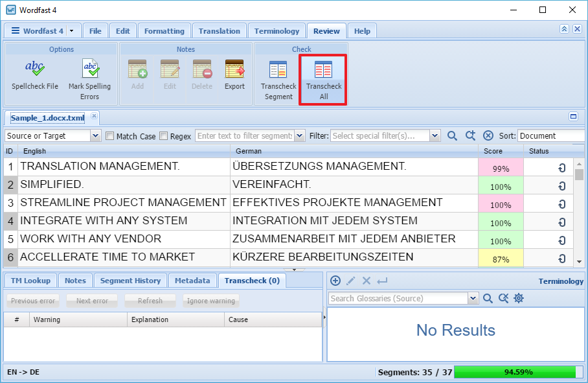Clear the glossary search icon
Viewport: 588px width, 383px height.
pyautogui.click(x=503, y=298)
